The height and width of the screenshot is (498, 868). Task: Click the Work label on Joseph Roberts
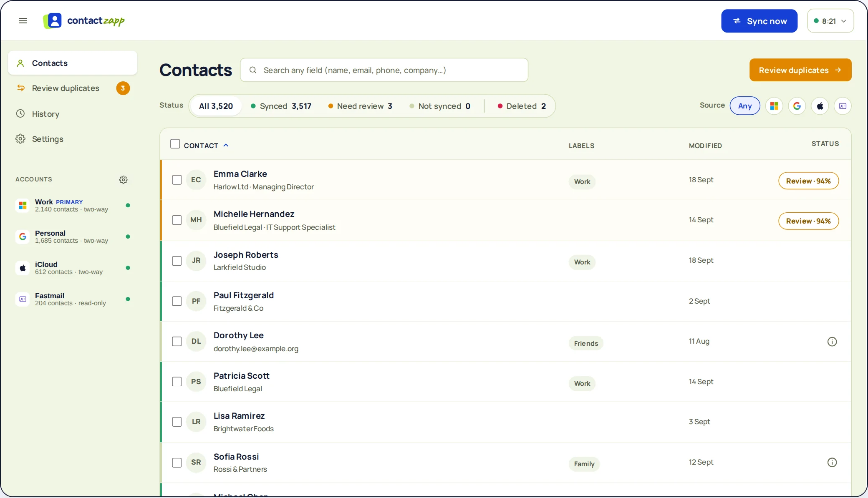tap(582, 262)
